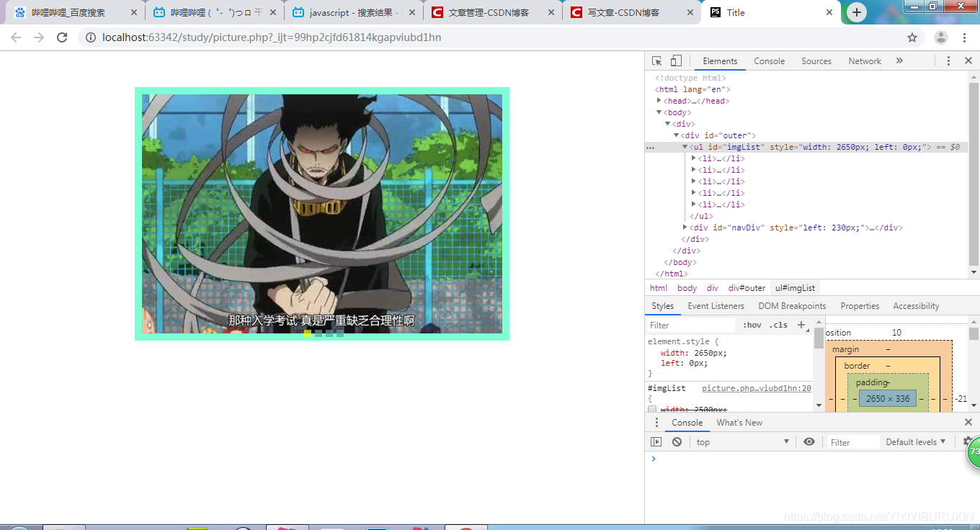Click the localhost address bar

pyautogui.click(x=490, y=37)
